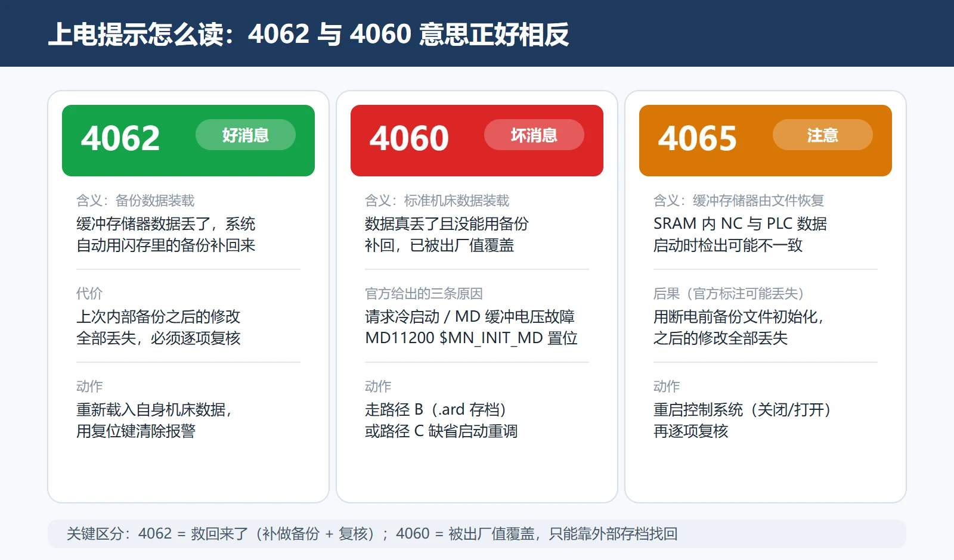
Task: Click the 关键区分 summary bar at bottom
Action: [x=477, y=534]
